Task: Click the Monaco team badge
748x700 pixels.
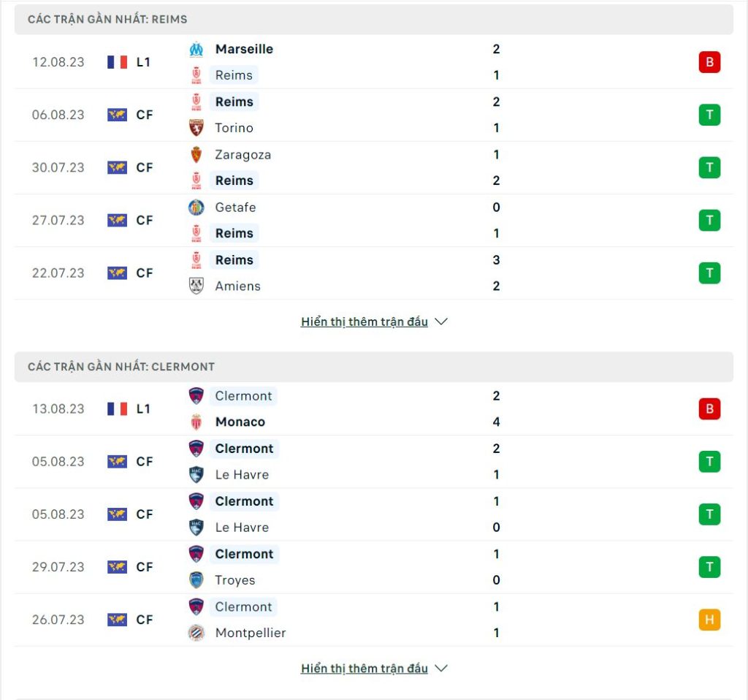Action: pyautogui.click(x=196, y=422)
